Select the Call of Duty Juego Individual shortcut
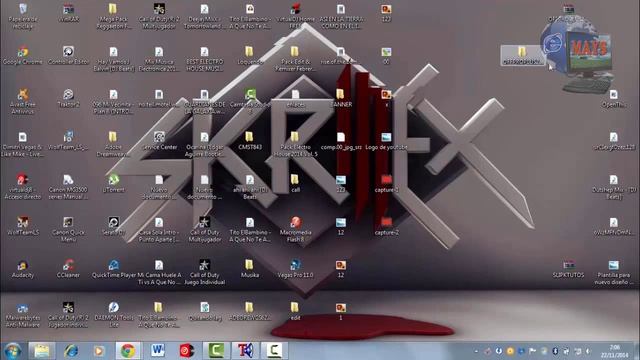The image size is (640, 360). (x=204, y=272)
